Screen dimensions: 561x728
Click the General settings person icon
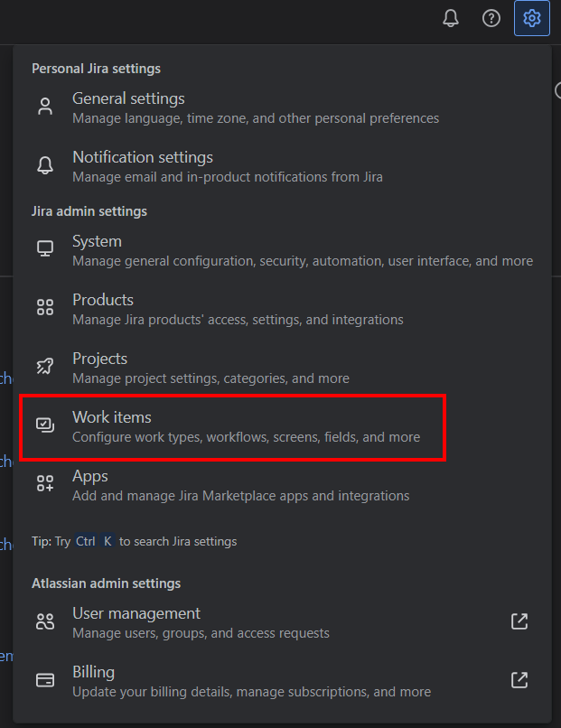[x=45, y=107]
